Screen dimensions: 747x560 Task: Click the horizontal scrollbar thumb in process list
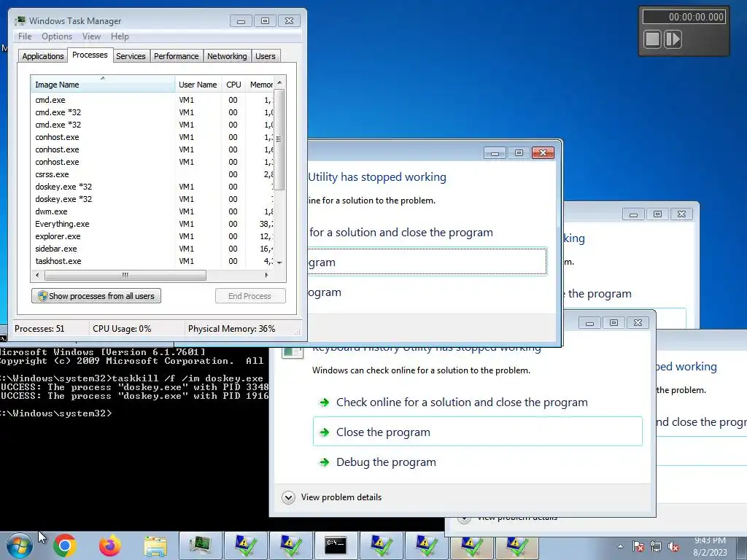(x=125, y=275)
